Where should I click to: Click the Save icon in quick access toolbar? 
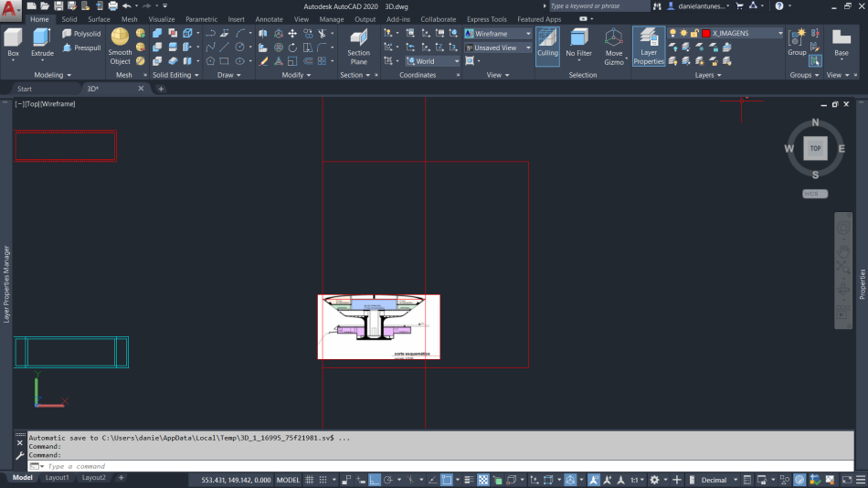point(58,6)
